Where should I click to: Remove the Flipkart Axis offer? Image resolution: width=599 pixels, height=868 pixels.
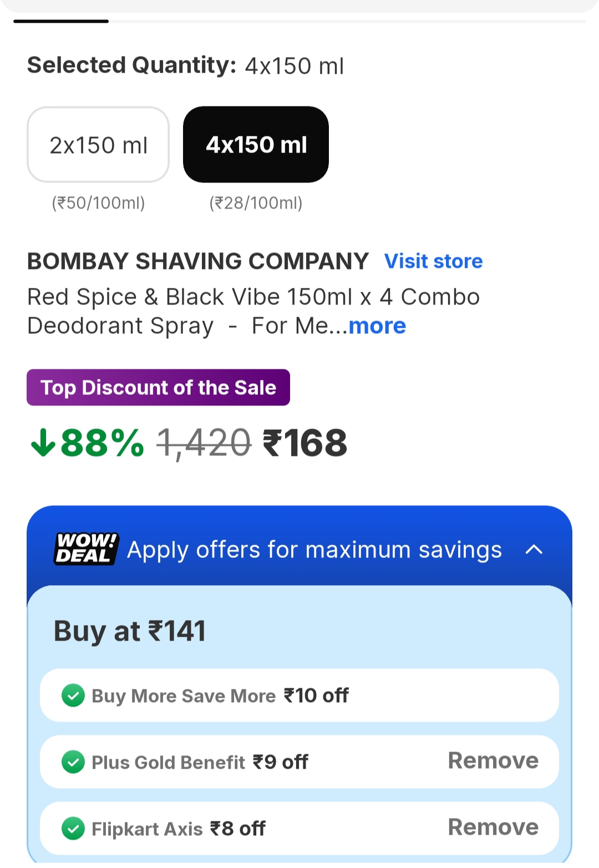[493, 828]
